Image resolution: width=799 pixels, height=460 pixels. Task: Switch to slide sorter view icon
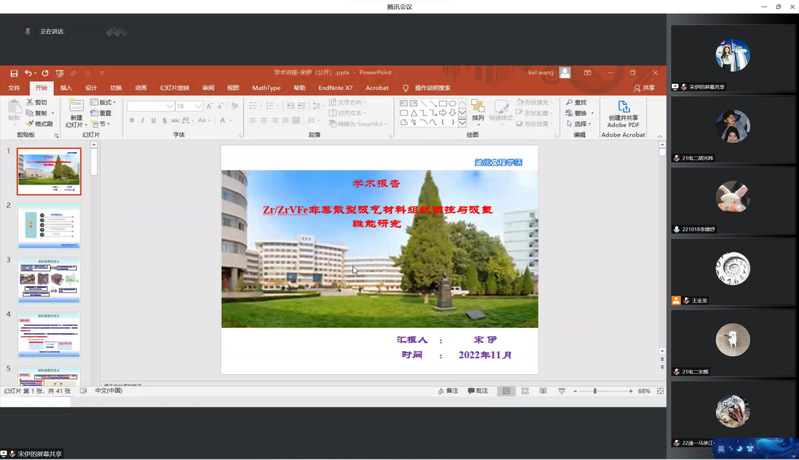525,391
